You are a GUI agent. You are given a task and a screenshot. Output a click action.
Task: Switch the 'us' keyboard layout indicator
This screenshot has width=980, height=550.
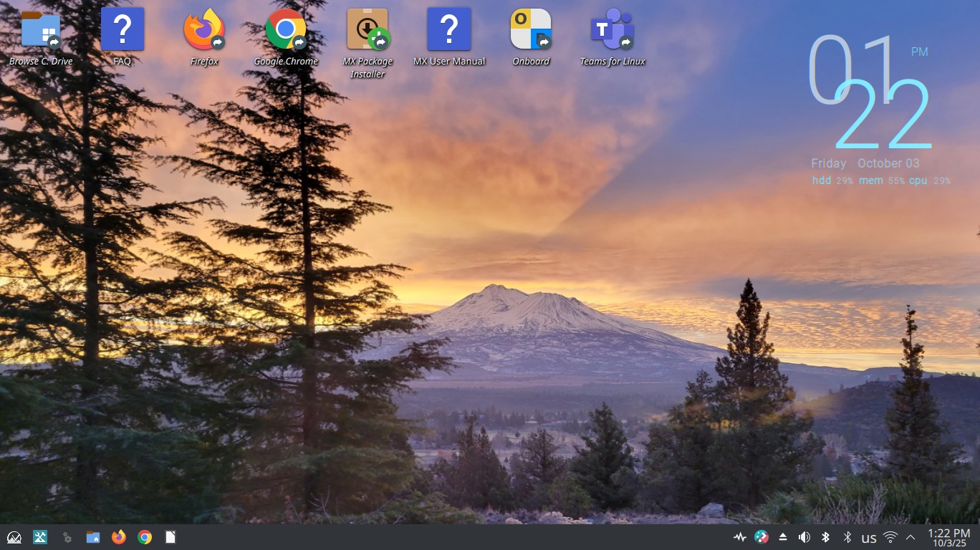869,538
